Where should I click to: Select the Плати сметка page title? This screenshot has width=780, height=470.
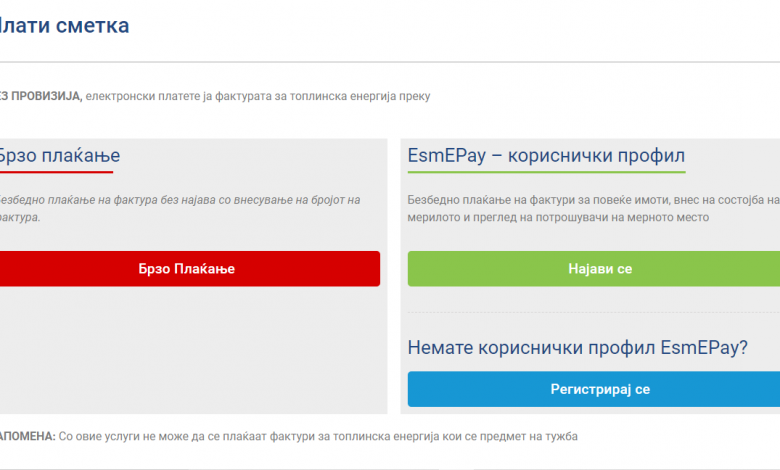(x=63, y=26)
